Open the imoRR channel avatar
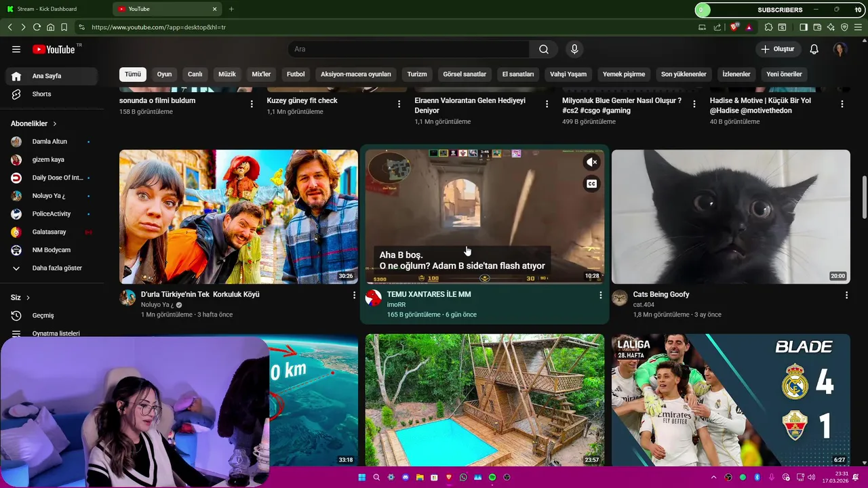This screenshot has height=488, width=868. pos(374,298)
